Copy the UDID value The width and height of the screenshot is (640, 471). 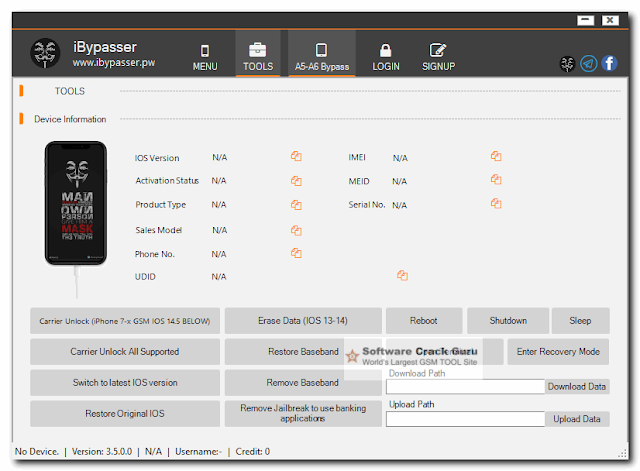tap(402, 275)
